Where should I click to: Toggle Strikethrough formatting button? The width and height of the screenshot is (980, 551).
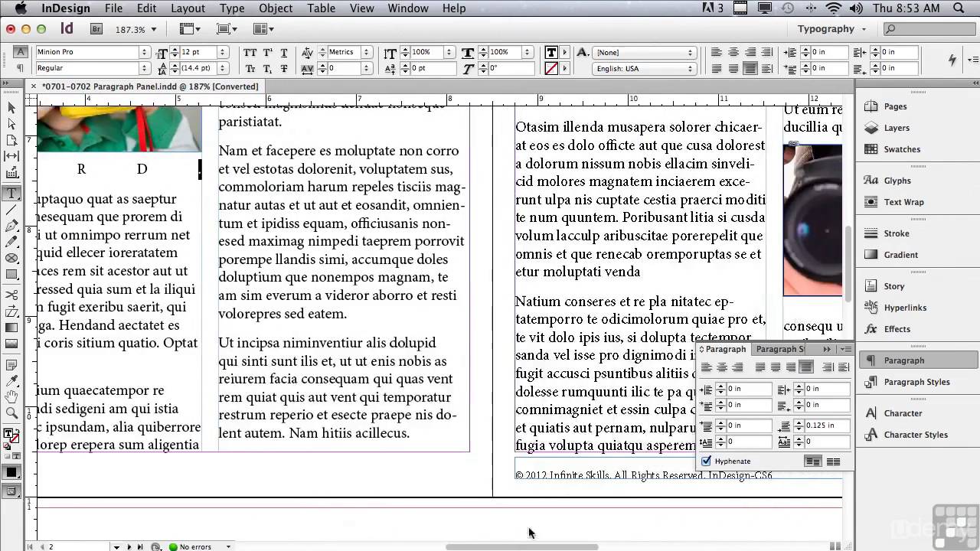click(284, 68)
